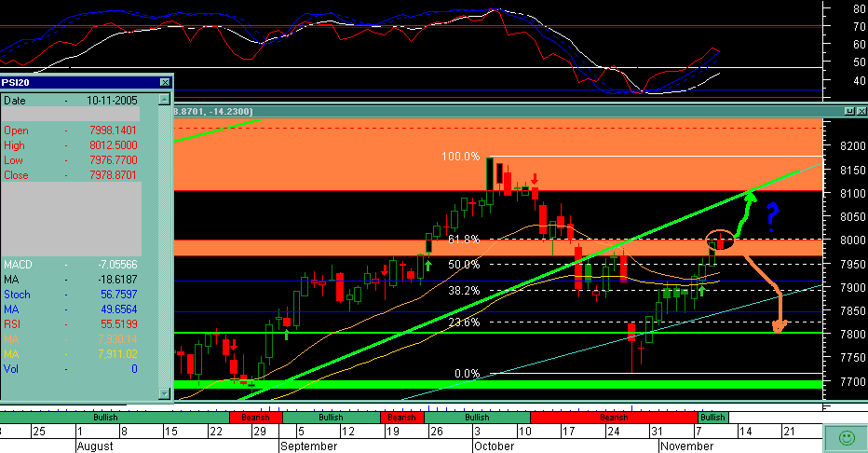Click the 7700 price axis label

(852, 382)
